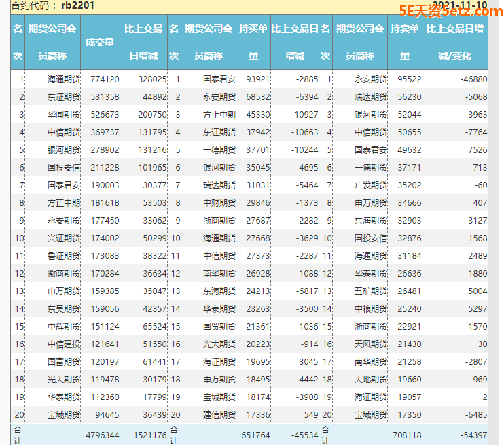Click the change value 10927
The width and height of the screenshot is (504, 445).
coord(306,114)
